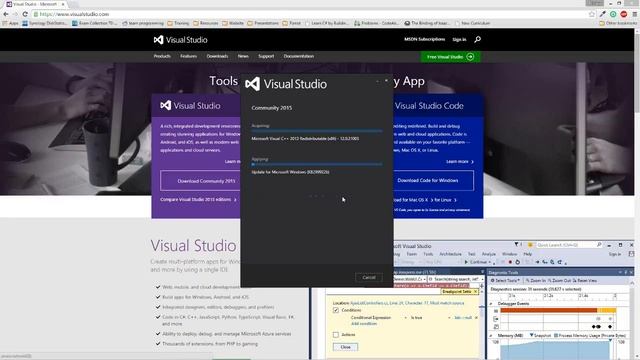The width and height of the screenshot is (640, 360).
Task: Click the search magnifier in site header
Action: [478, 39]
